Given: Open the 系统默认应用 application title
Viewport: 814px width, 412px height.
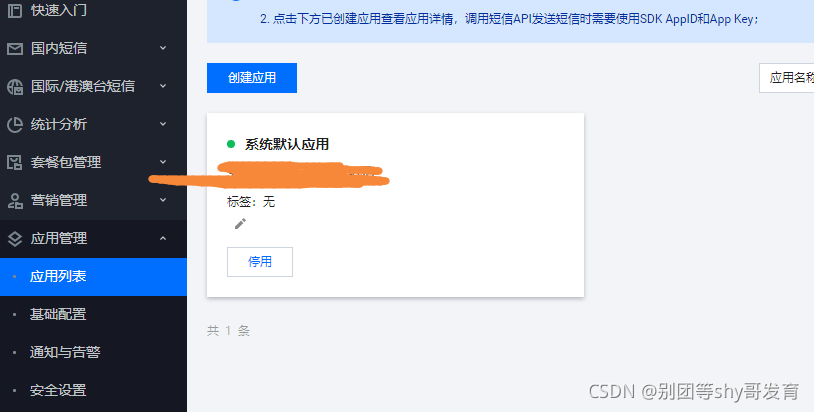Looking at the screenshot, I should pyautogui.click(x=287, y=144).
